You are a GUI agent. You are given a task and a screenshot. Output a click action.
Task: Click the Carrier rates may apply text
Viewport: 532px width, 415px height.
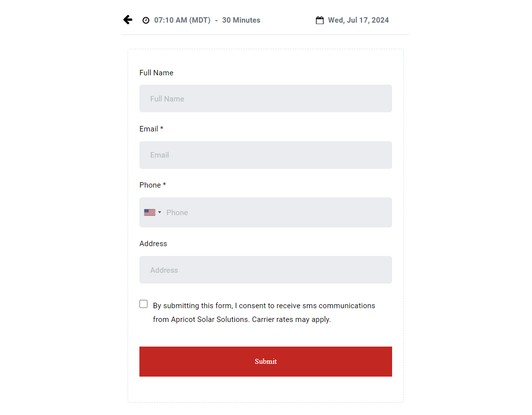[x=292, y=319]
